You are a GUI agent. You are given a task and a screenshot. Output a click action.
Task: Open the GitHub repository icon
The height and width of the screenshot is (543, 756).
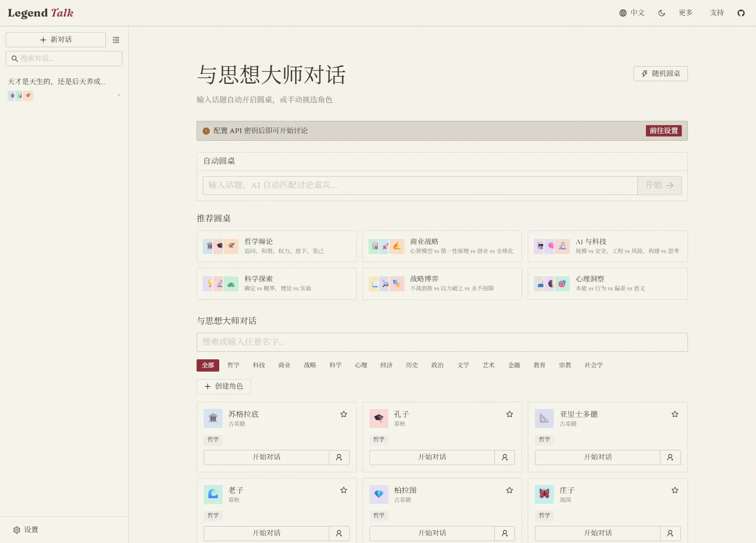coord(741,13)
